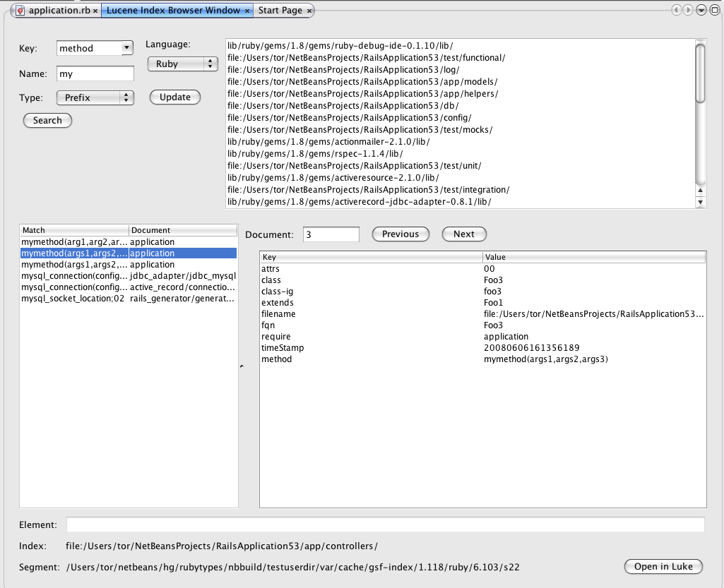Go to the Previous document

click(x=400, y=234)
